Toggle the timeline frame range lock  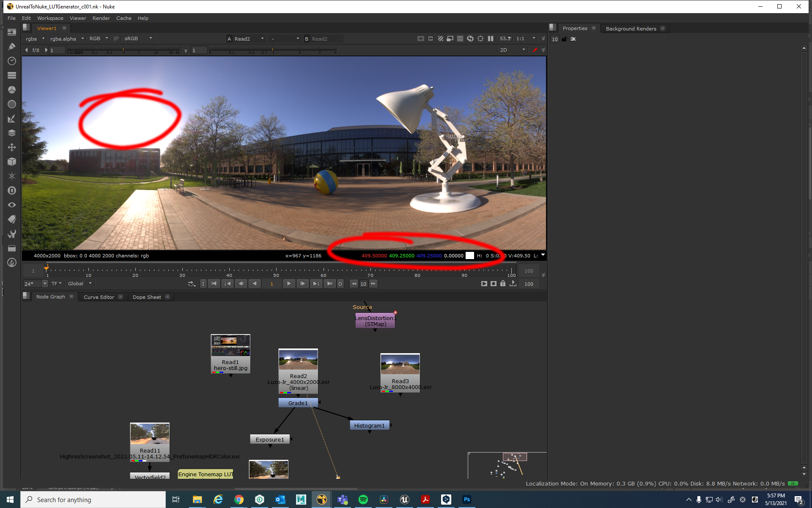coord(503,284)
